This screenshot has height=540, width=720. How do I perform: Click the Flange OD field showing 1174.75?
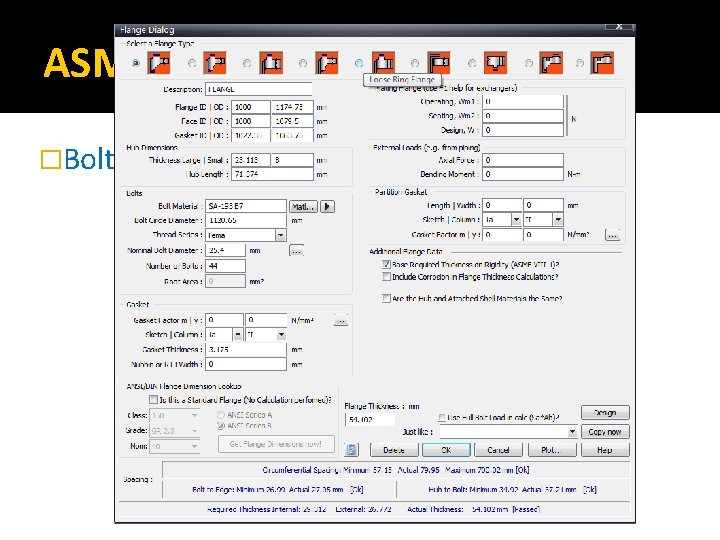tap(292, 107)
